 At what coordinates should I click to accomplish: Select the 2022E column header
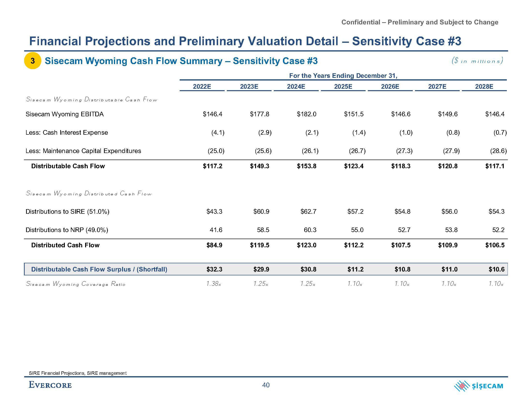pos(202,86)
